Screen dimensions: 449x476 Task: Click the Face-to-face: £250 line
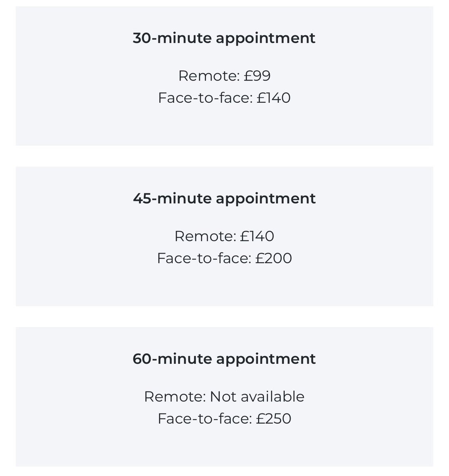click(224, 419)
